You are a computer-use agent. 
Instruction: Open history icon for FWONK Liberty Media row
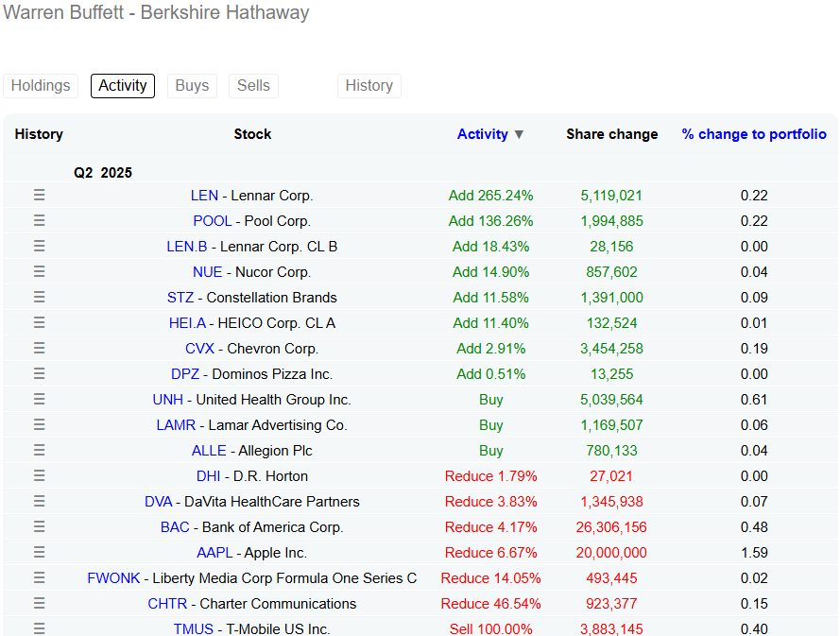(x=39, y=577)
